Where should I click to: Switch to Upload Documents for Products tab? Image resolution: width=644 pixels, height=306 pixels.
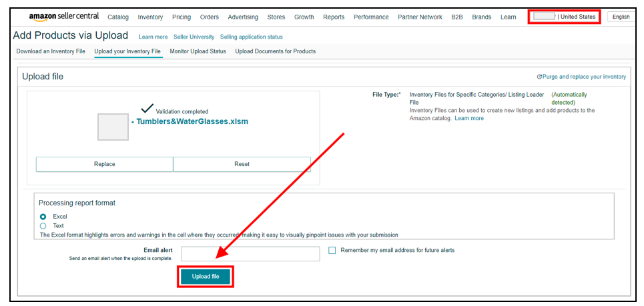pos(275,51)
